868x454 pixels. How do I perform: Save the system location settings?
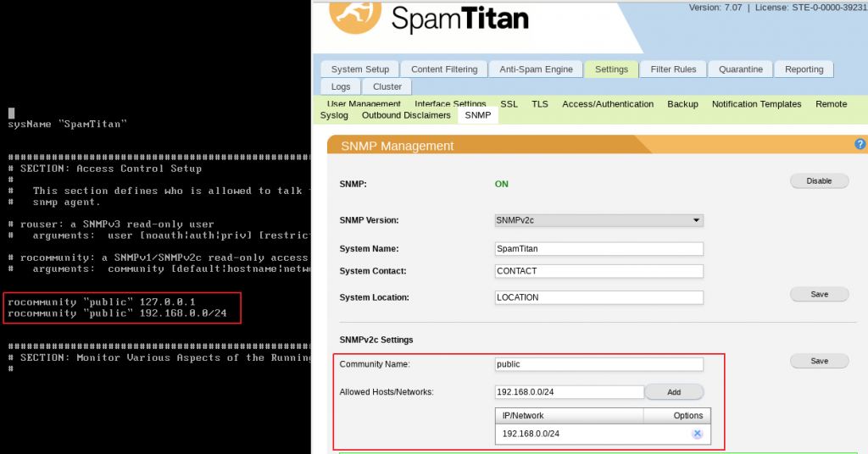(x=819, y=294)
